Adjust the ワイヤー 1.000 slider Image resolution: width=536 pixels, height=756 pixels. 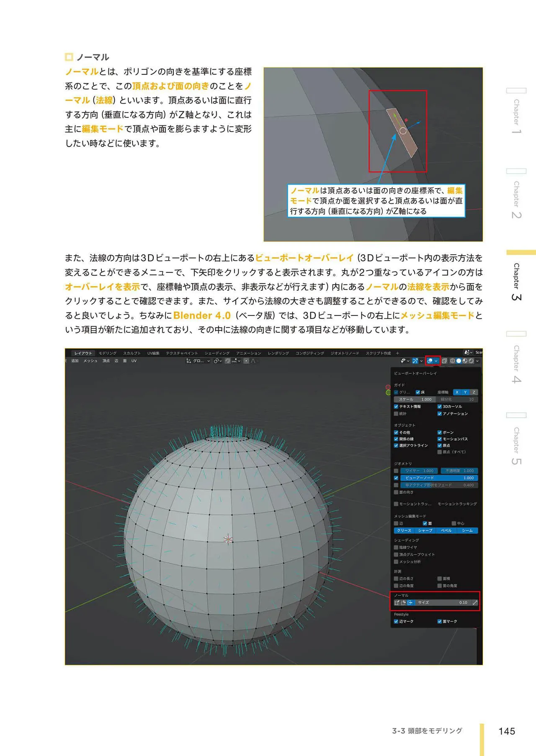coord(419,471)
